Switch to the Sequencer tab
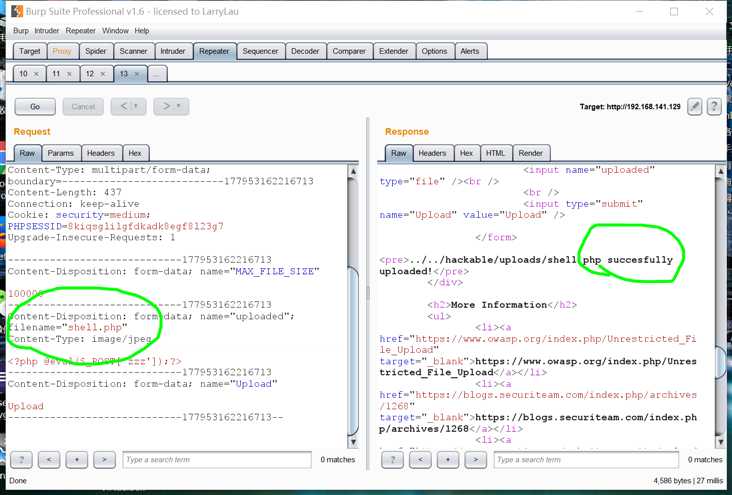This screenshot has width=732, height=495. tap(260, 51)
